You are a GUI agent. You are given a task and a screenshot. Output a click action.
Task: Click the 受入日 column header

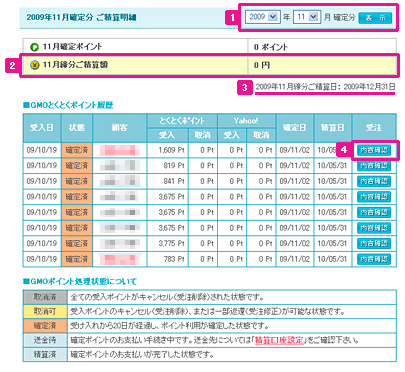[x=42, y=128]
